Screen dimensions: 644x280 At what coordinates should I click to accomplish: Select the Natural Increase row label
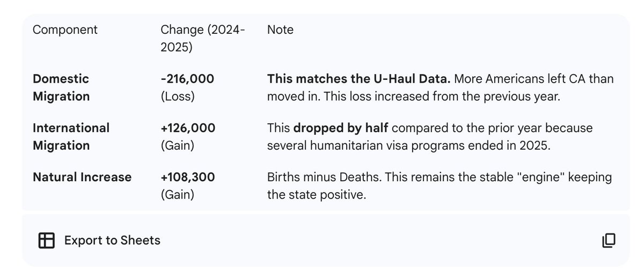(82, 176)
